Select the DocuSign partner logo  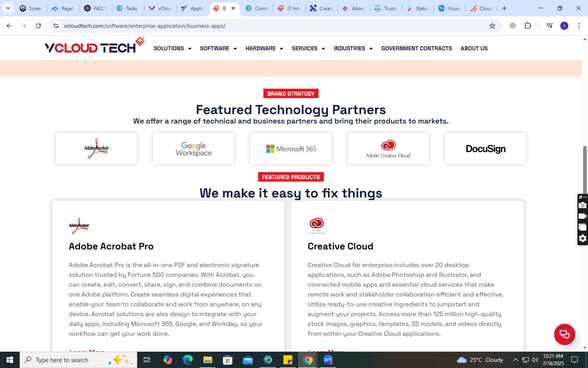tap(486, 148)
